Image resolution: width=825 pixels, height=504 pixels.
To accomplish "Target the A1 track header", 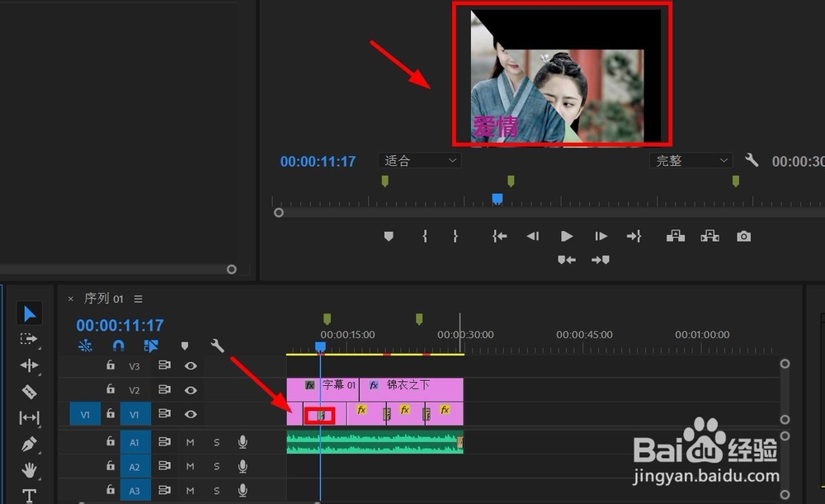I will tap(135, 442).
